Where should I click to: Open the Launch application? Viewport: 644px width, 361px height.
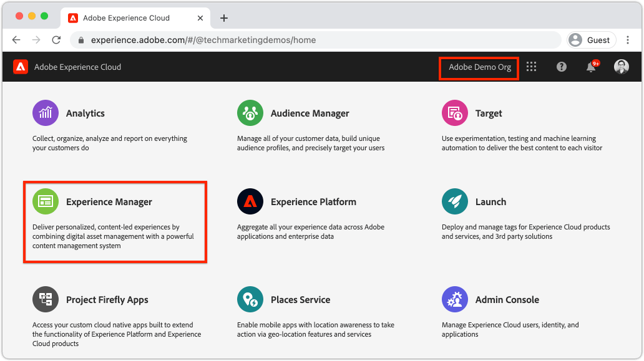pyautogui.click(x=491, y=202)
